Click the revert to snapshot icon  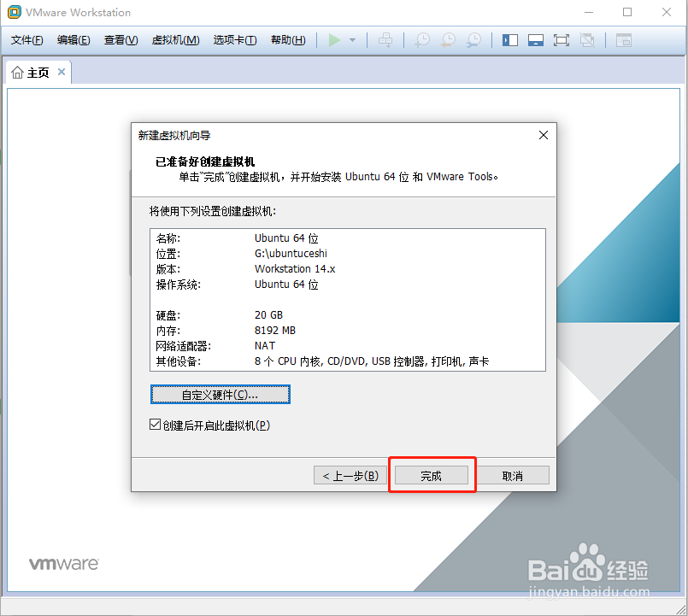[x=448, y=40]
